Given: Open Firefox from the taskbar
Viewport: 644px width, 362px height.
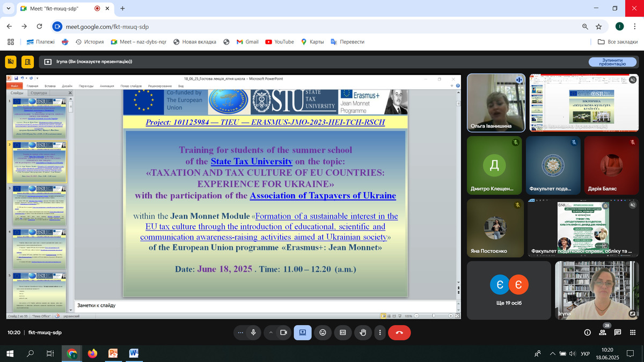Looking at the screenshot, I should pos(92,353).
